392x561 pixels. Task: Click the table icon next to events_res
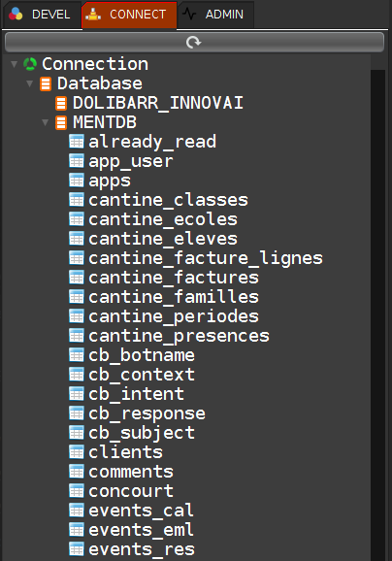(77, 548)
